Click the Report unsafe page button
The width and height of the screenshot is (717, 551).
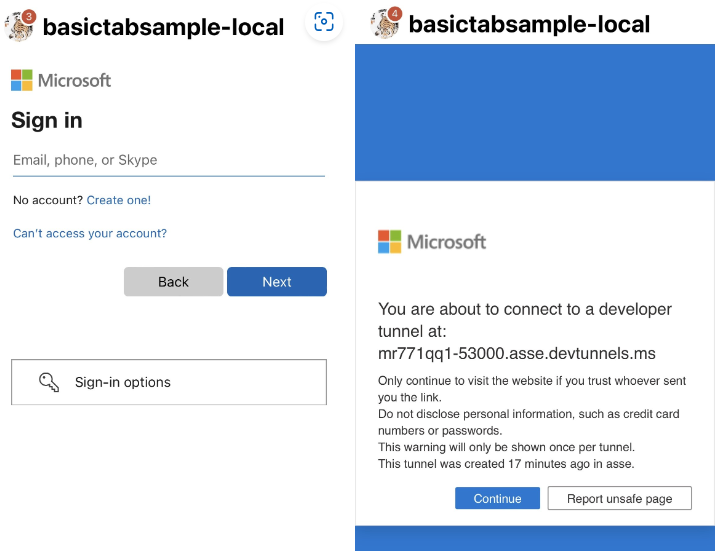click(x=620, y=498)
